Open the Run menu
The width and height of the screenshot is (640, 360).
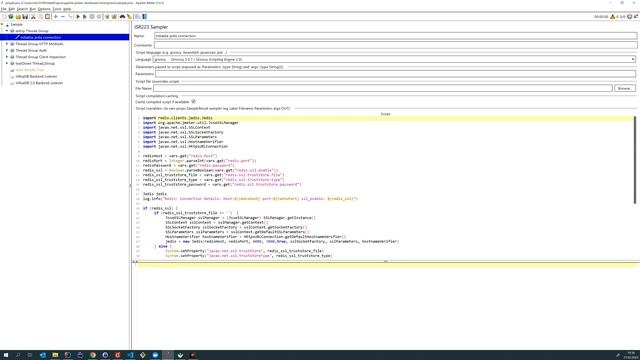(x=33, y=9)
